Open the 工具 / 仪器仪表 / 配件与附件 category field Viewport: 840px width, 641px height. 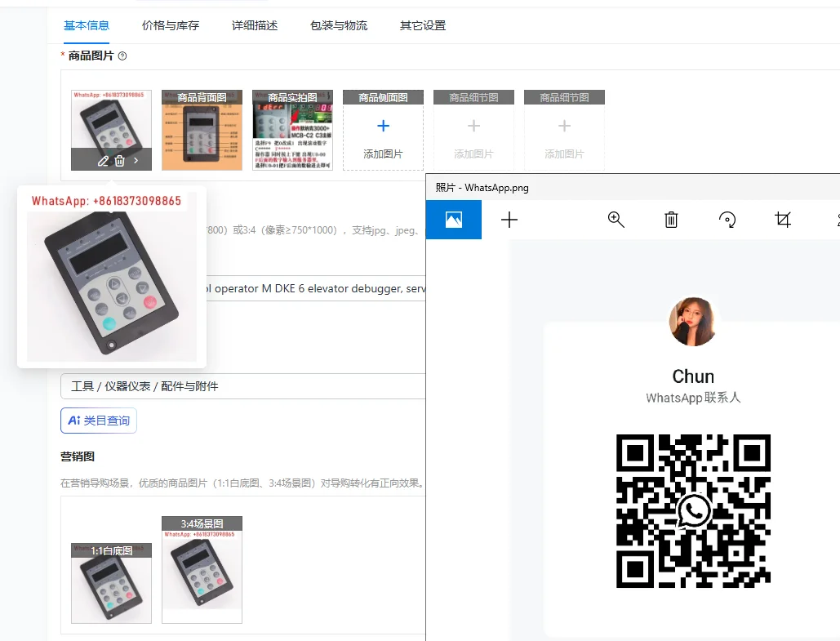click(x=243, y=386)
